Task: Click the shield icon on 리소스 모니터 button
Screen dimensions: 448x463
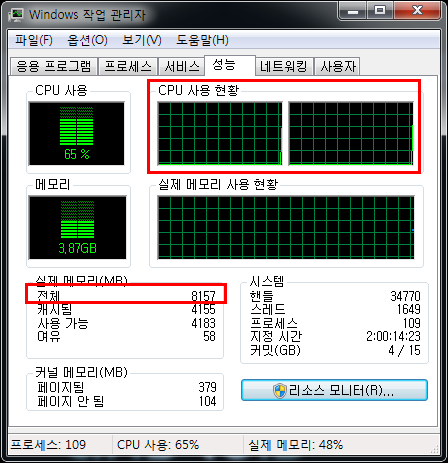Action: tap(279, 390)
